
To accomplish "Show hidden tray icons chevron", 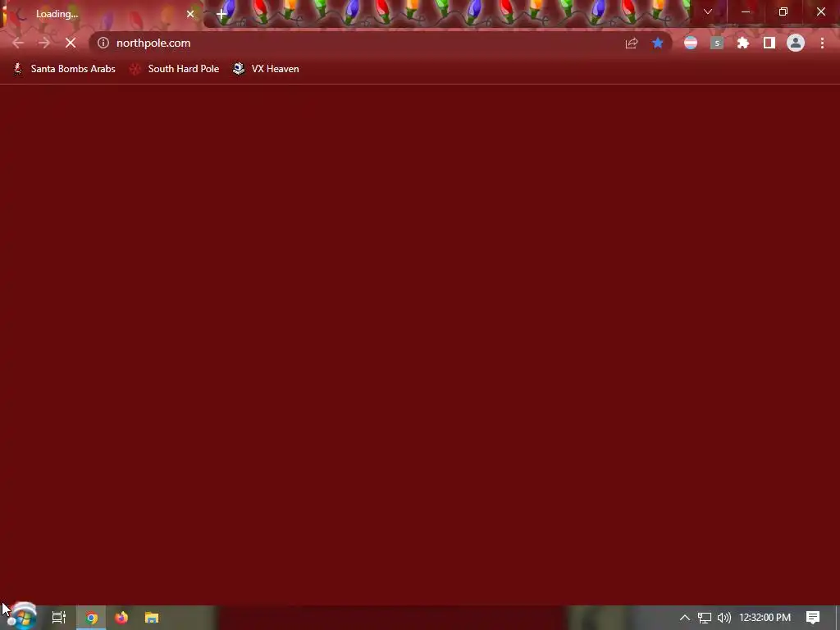I will [x=685, y=618].
